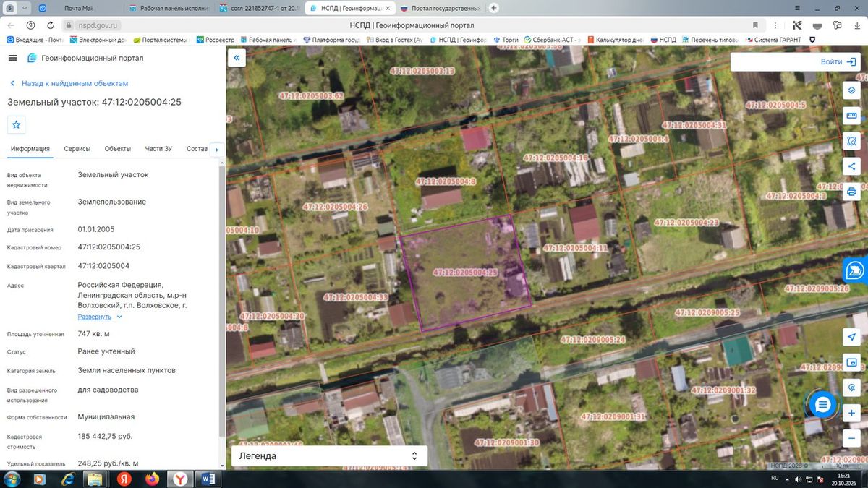Switch to Почта Mail browser tab

(78, 8)
